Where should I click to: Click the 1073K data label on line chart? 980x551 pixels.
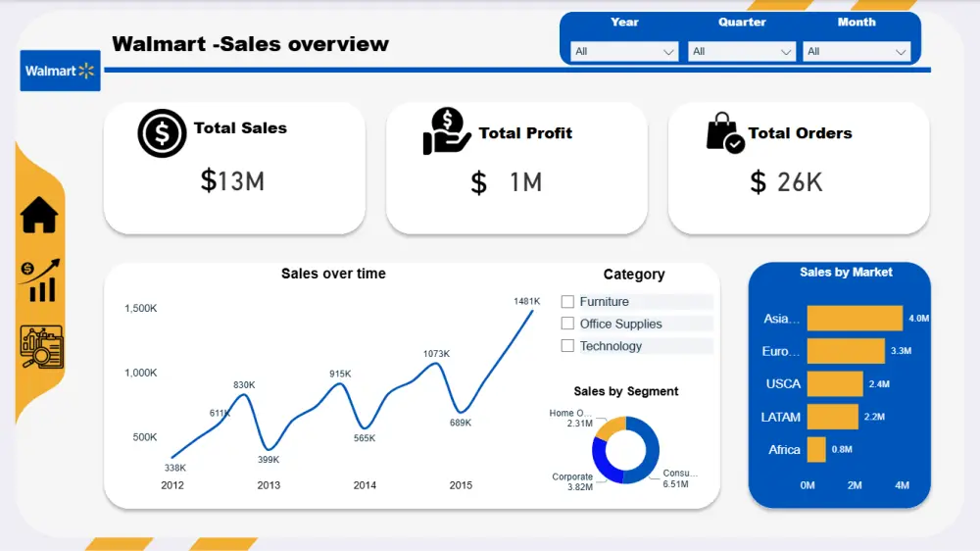click(x=436, y=354)
